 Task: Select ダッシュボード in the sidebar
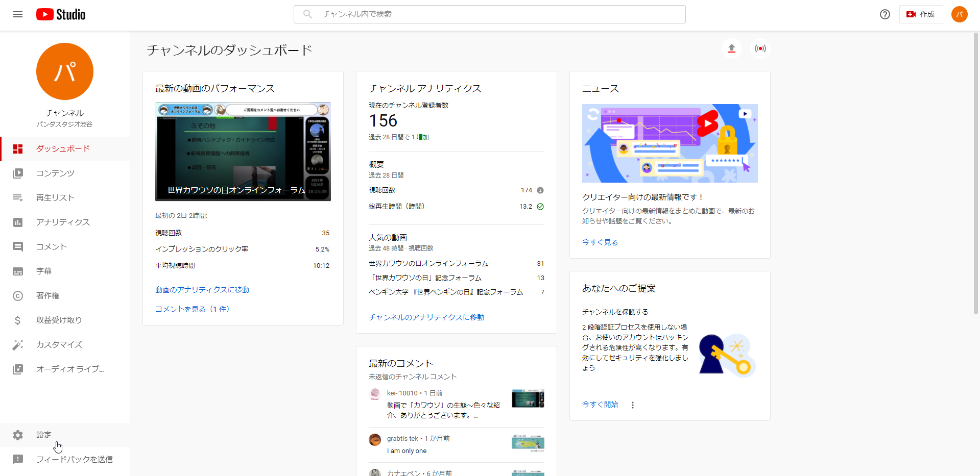pos(65,149)
